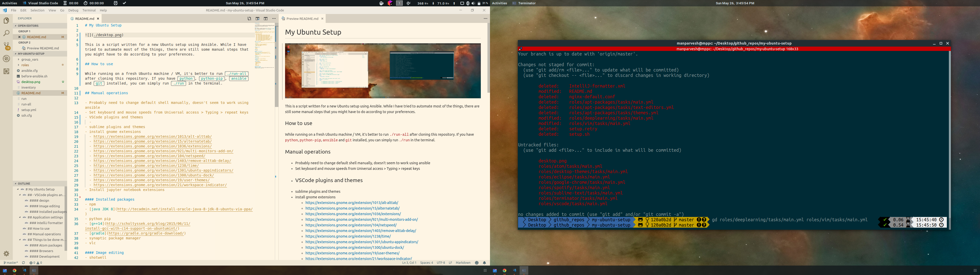Open the Markdown language mode selector
The image size is (980, 275).
463,263
